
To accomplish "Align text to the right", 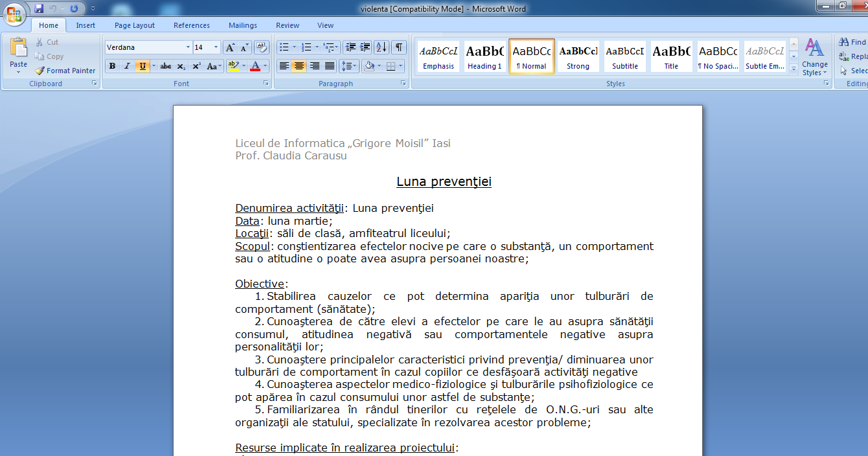I will (315, 66).
